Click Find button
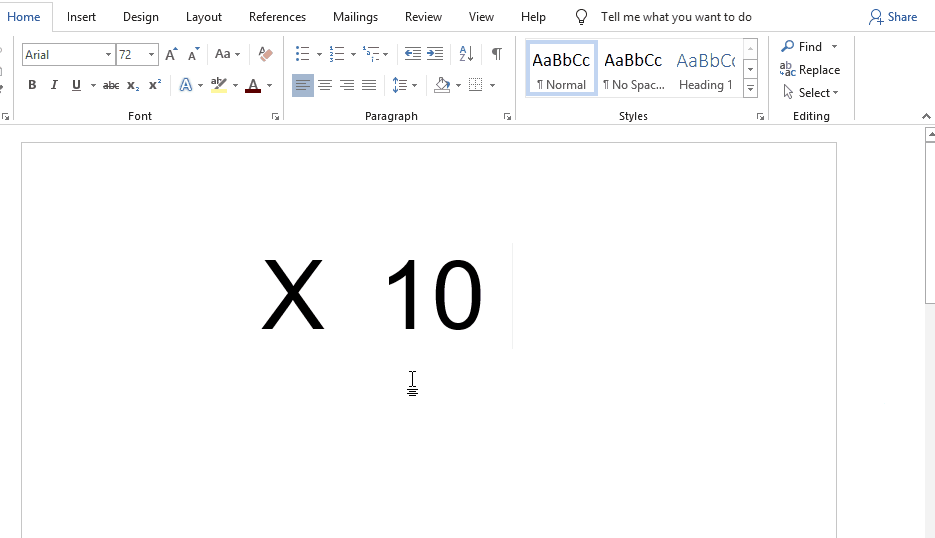Screen dimensions: 935x538 (x=801, y=47)
